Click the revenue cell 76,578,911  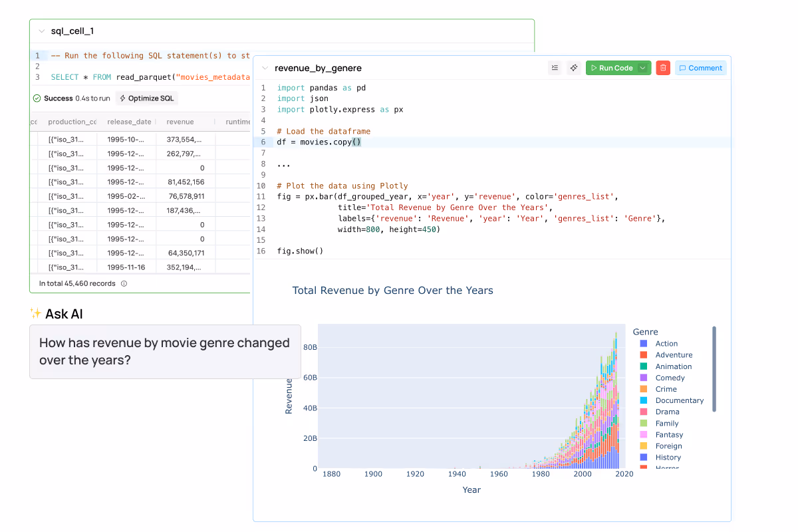coord(186,196)
